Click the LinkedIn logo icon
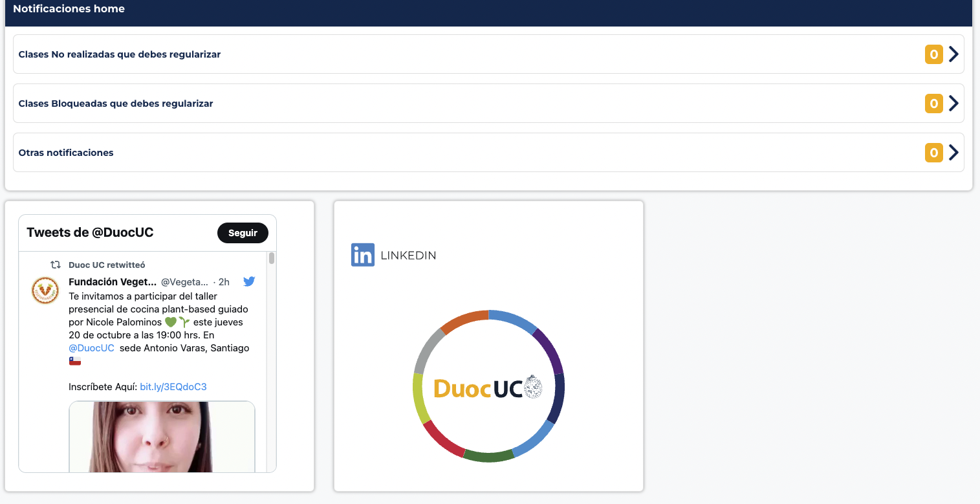 pos(363,255)
